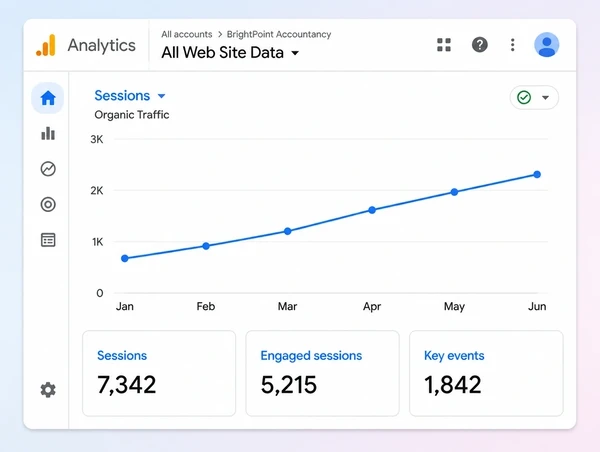Click the Mar data point on chart
This screenshot has width=600, height=452.
coord(288,231)
